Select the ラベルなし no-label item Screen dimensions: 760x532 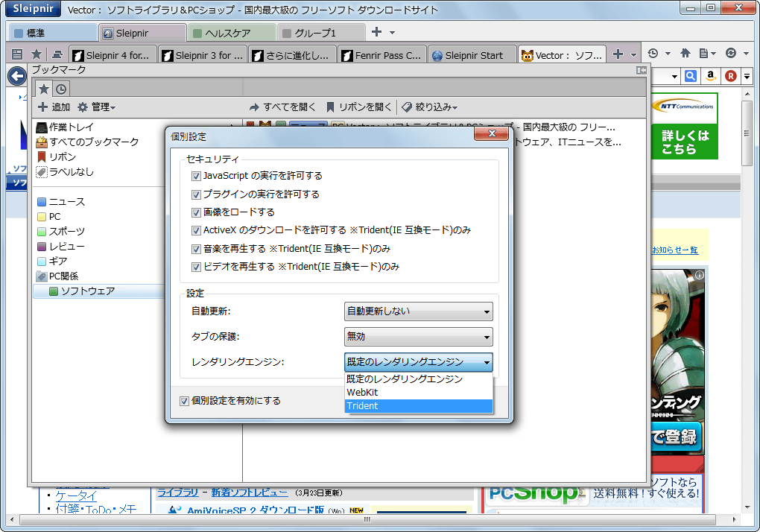click(x=65, y=172)
